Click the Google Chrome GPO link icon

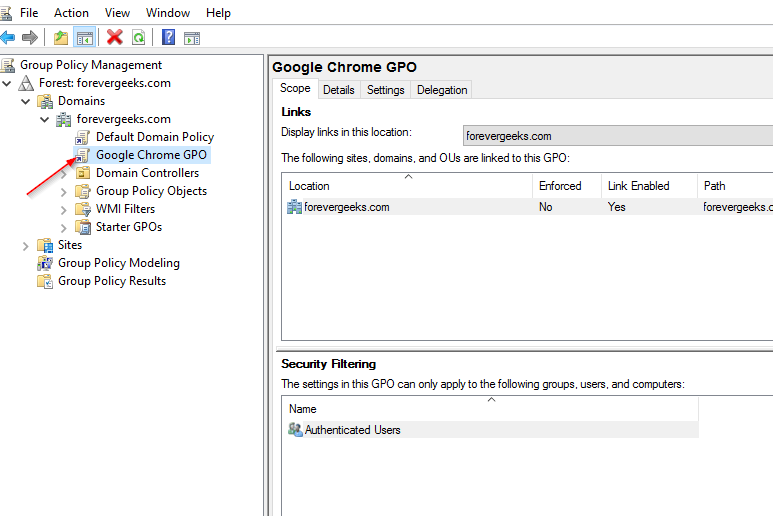(x=82, y=155)
